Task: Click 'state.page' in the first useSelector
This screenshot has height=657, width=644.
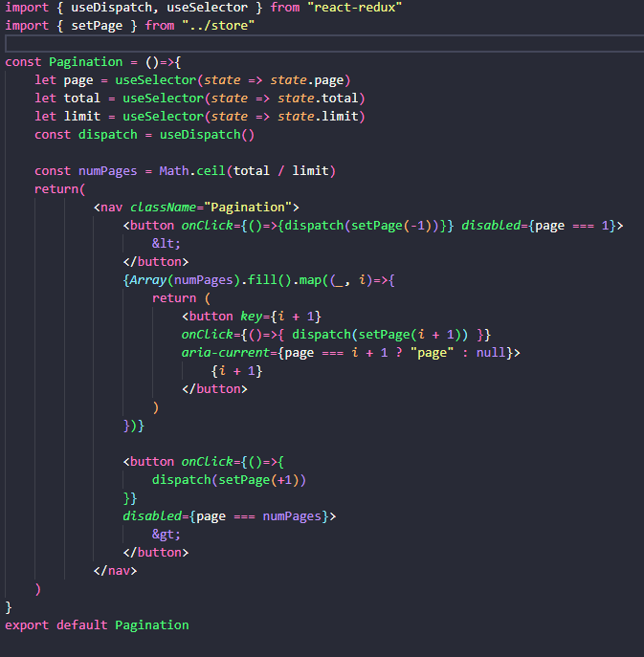Action: pyautogui.click(x=307, y=80)
